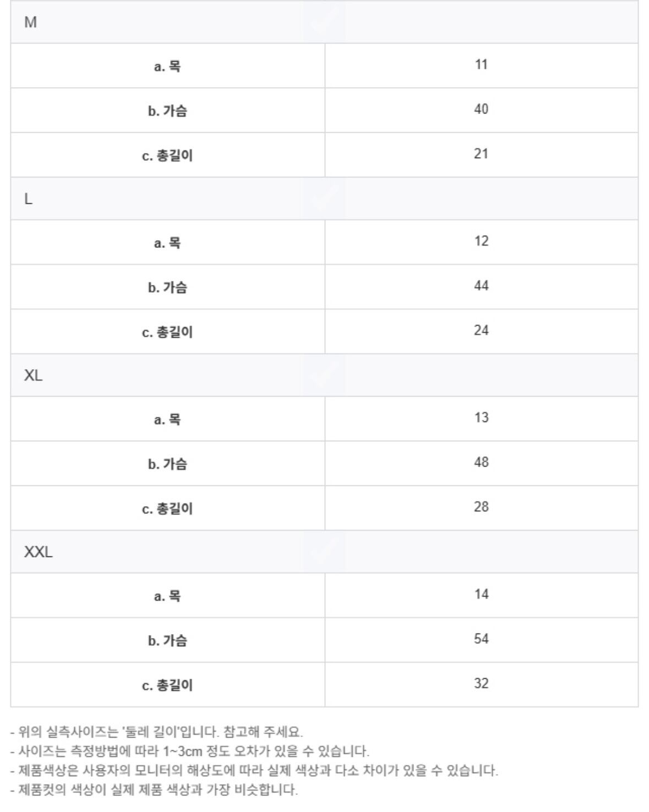The height and width of the screenshot is (812, 649).
Task: Click the total length value 28 for XL
Action: [481, 507]
